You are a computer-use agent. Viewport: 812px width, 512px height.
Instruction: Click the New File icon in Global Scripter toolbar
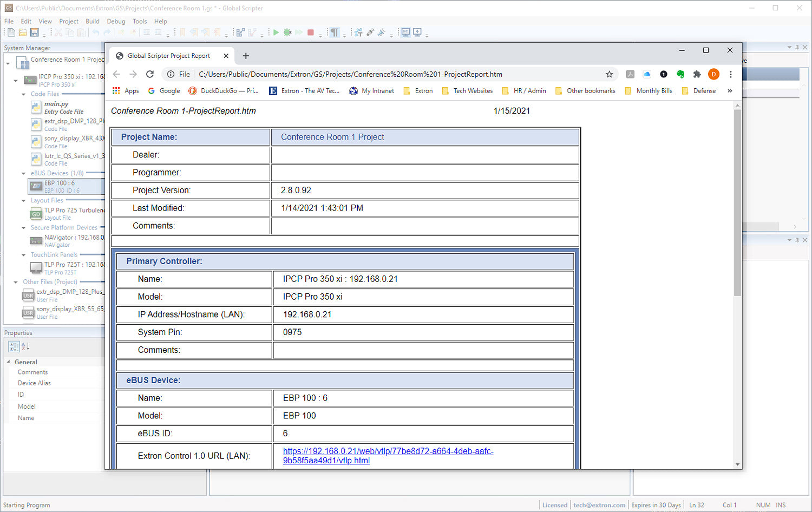tap(11, 32)
